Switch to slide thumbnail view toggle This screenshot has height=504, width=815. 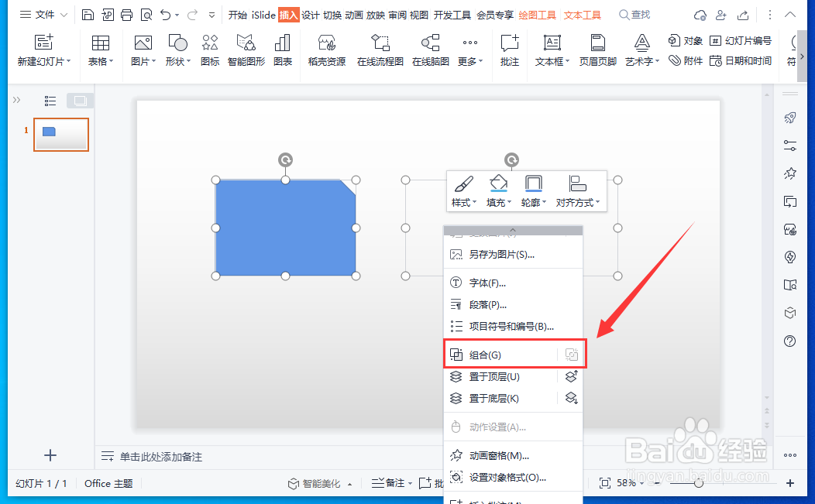click(x=80, y=101)
